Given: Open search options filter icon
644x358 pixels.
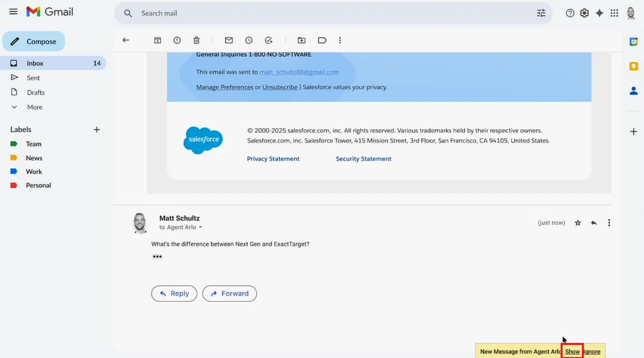Looking at the screenshot, I should tap(541, 13).
